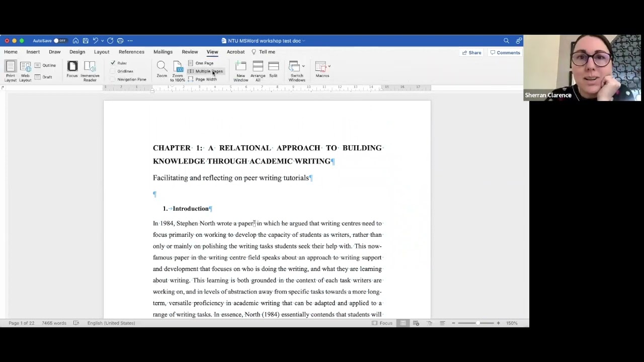Open the Design tab
The height and width of the screenshot is (362, 644).
click(77, 52)
